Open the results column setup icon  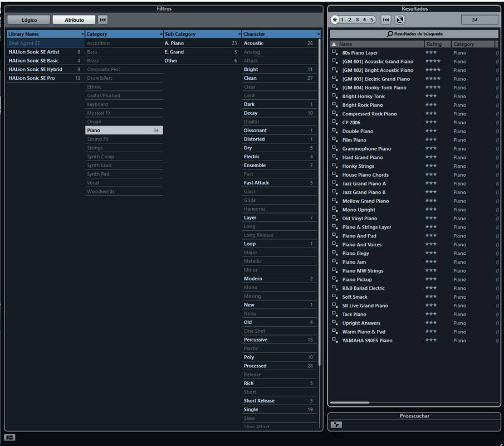point(399,20)
